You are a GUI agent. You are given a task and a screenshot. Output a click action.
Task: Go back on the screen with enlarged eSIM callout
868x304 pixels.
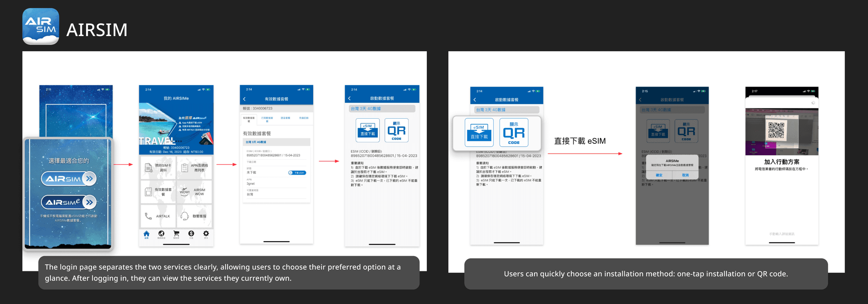(x=475, y=100)
